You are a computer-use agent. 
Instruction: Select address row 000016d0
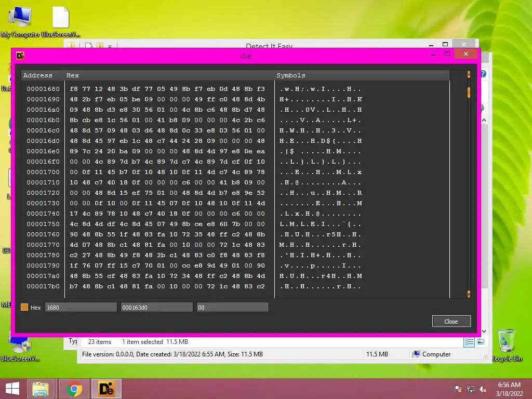(x=43, y=141)
